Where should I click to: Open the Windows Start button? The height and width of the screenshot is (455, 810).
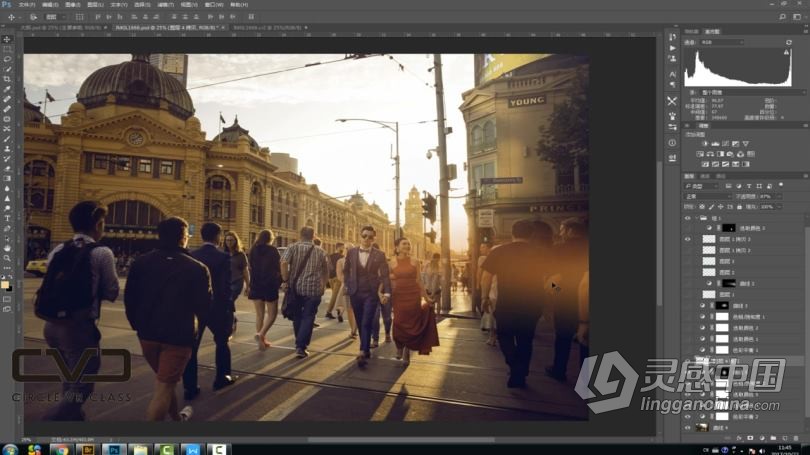tap(10, 449)
